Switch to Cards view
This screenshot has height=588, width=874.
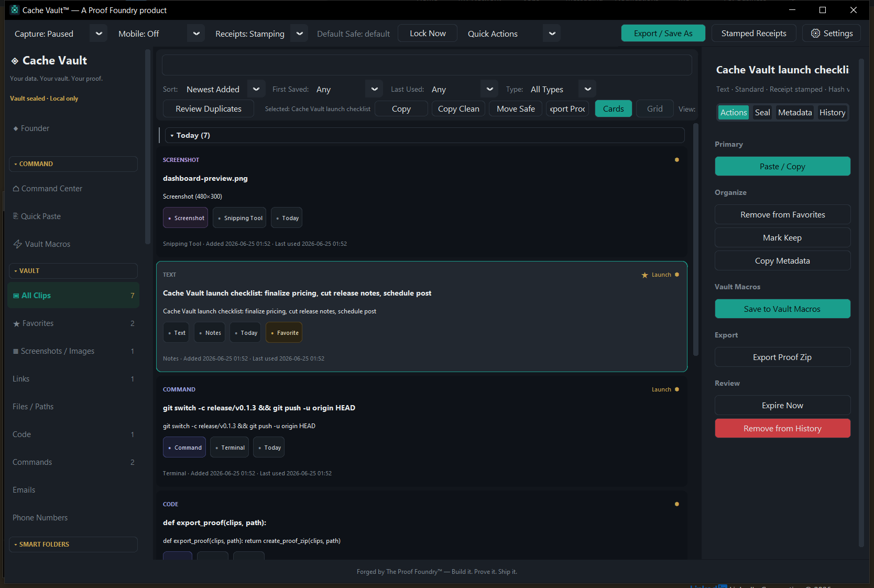(613, 108)
